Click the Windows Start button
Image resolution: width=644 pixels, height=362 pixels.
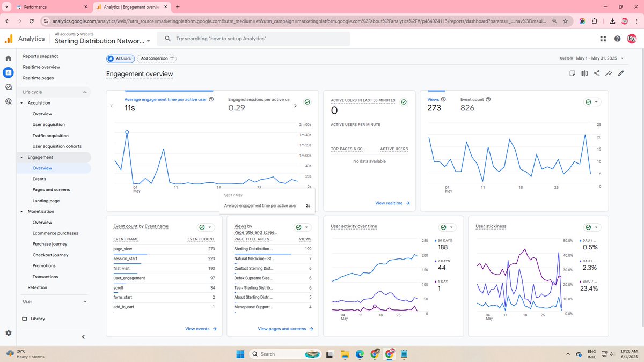pos(239,354)
